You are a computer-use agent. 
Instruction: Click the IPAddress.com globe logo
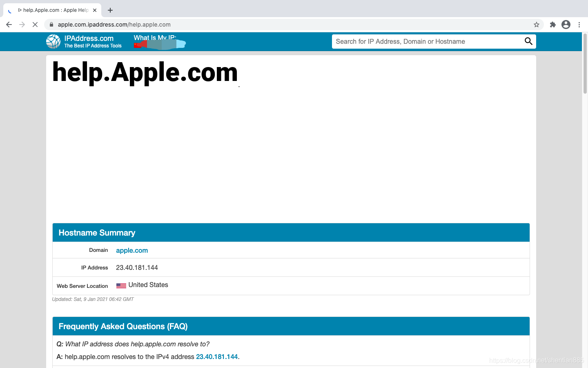tap(53, 41)
